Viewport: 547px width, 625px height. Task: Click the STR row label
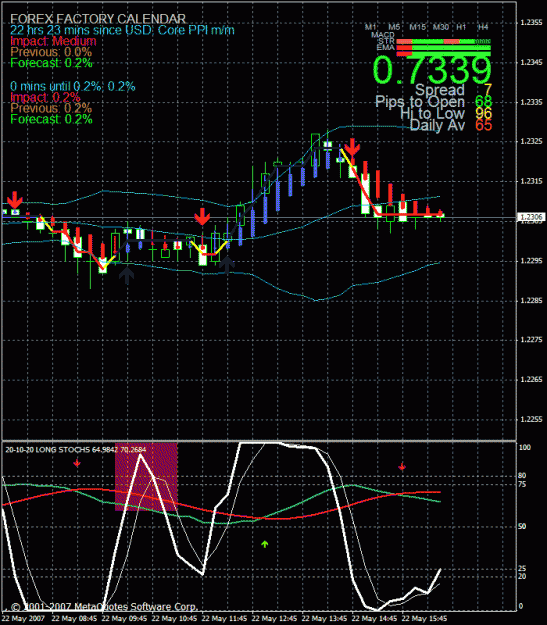pyautogui.click(x=386, y=41)
